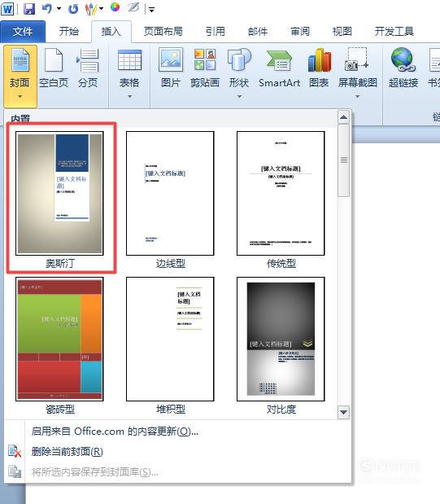Expand the 形状 dropdown arrow

click(240, 96)
